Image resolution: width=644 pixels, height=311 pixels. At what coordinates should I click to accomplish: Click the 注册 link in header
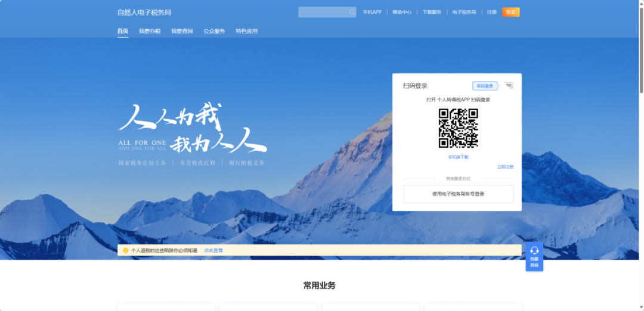pos(491,12)
